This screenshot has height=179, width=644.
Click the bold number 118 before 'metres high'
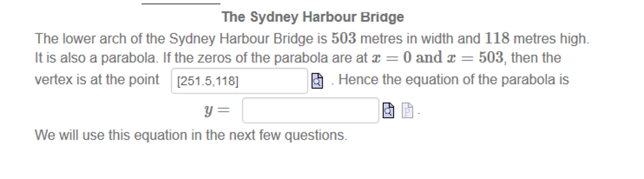pos(497,38)
